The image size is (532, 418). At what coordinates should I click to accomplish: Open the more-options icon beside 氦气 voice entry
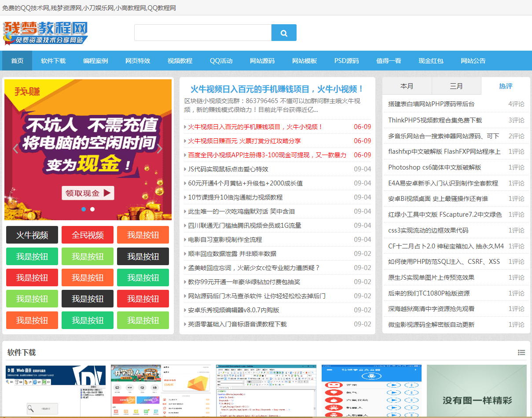pyautogui.click(x=411, y=393)
